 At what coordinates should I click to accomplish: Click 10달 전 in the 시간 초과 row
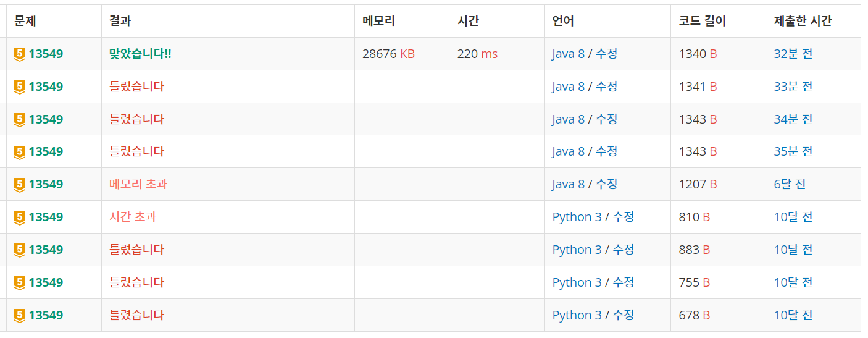coord(793,217)
